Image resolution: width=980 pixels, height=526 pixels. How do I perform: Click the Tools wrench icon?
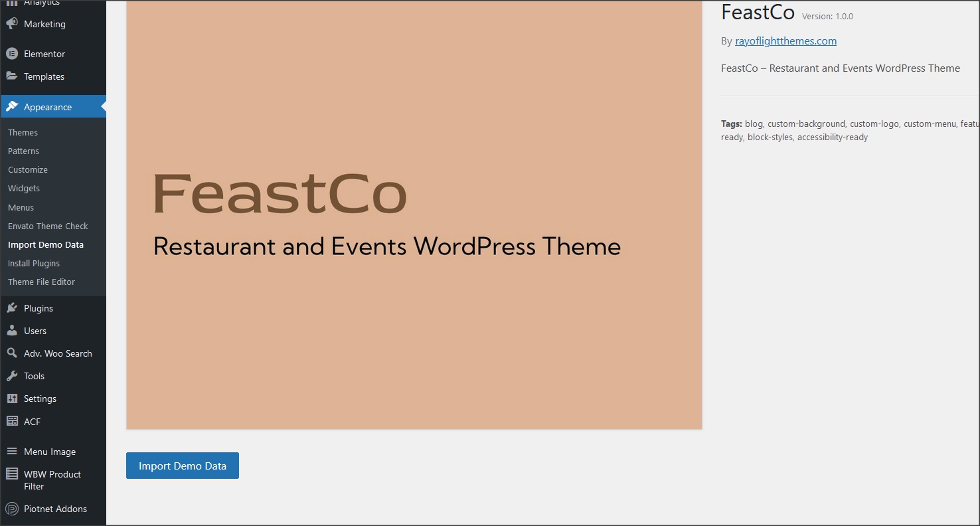tap(12, 376)
